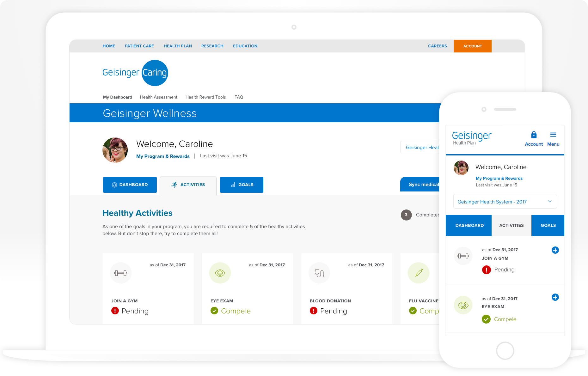The width and height of the screenshot is (588, 376).
Task: Click the red pending alert on Blood Donation card
Action: tap(314, 311)
